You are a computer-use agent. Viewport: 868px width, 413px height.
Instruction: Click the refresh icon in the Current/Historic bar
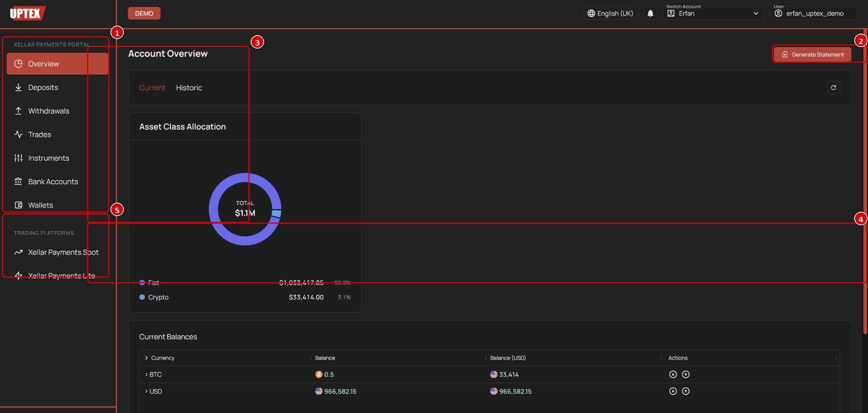click(833, 88)
